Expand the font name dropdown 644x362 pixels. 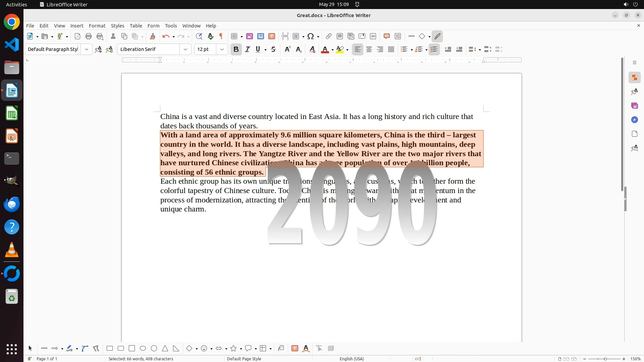tap(185, 49)
